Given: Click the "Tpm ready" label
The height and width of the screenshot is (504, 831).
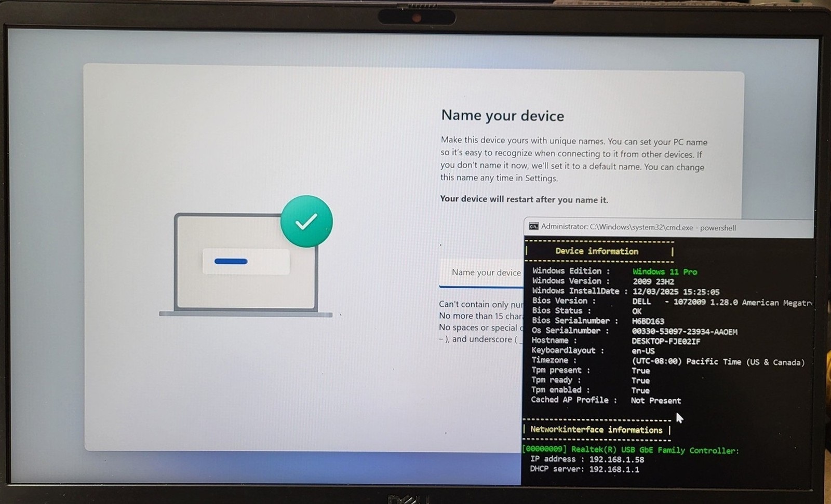Looking at the screenshot, I should (556, 380).
